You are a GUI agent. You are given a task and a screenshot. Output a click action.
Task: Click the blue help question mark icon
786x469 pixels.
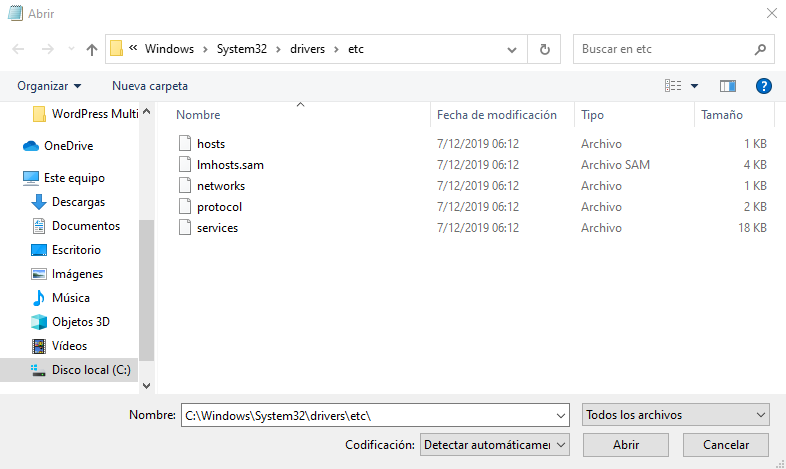pyautogui.click(x=764, y=86)
